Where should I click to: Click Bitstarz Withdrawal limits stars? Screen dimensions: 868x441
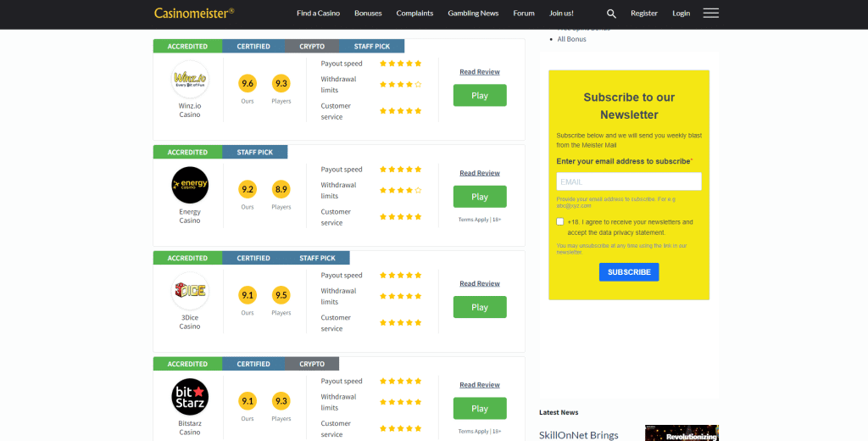(400, 402)
